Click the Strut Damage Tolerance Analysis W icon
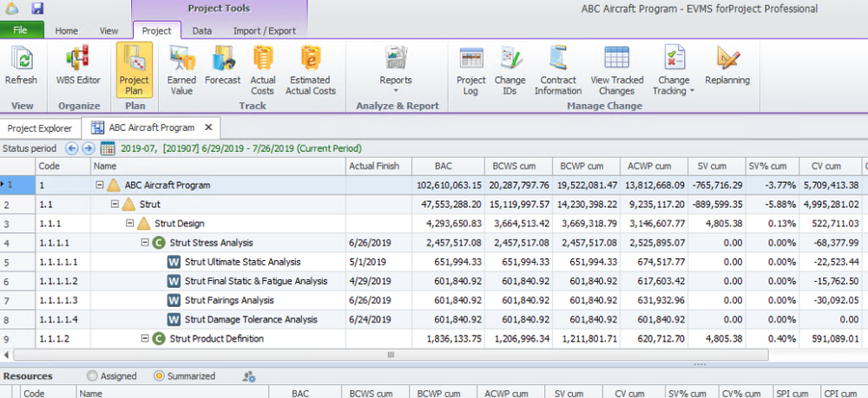The image size is (868, 398). [174, 319]
